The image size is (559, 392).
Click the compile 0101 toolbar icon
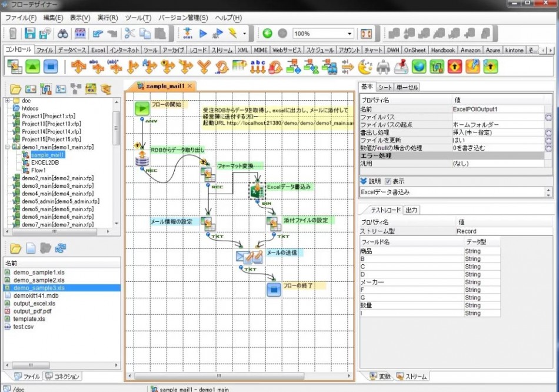coord(188,34)
